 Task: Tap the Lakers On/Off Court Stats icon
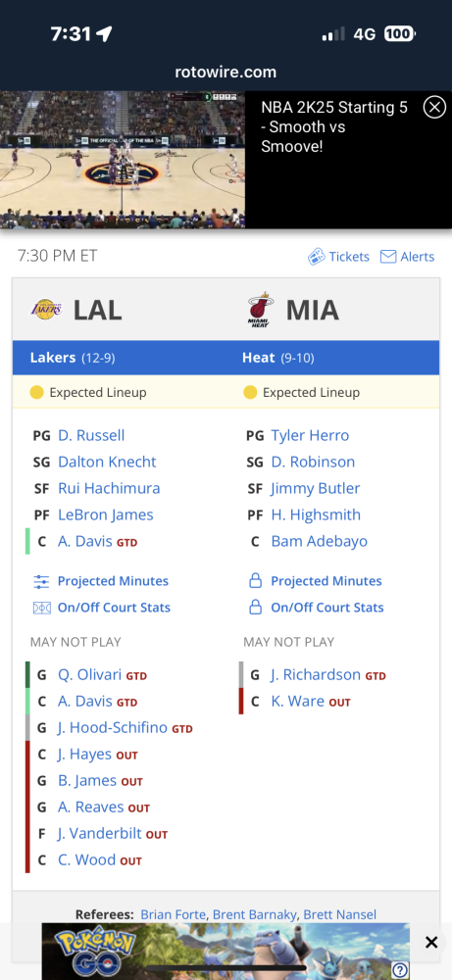click(41, 608)
